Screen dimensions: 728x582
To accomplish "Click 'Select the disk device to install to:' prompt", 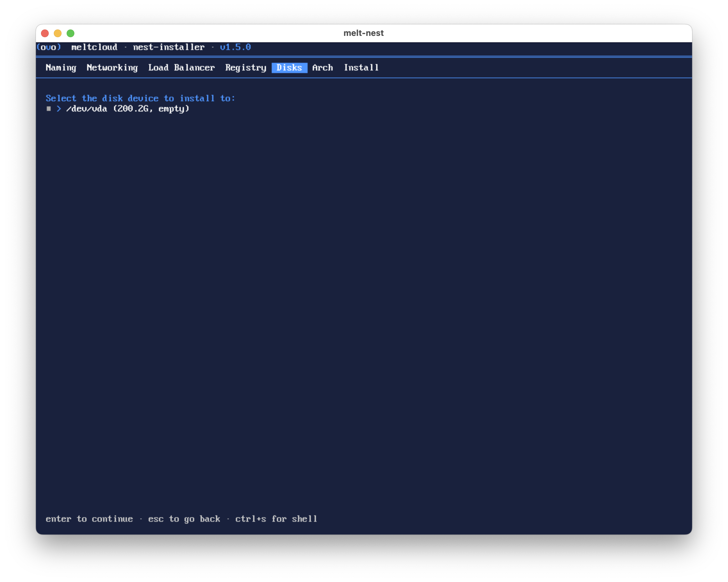I will 140,99.
